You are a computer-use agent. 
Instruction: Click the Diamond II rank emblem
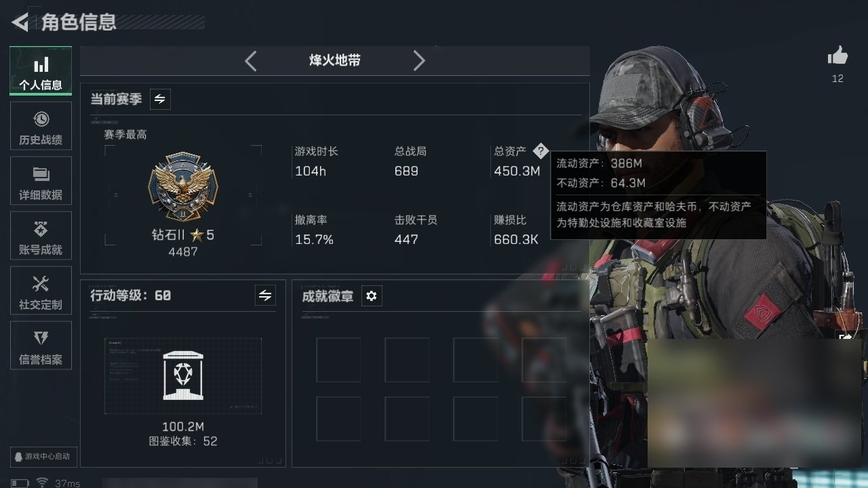pyautogui.click(x=182, y=186)
